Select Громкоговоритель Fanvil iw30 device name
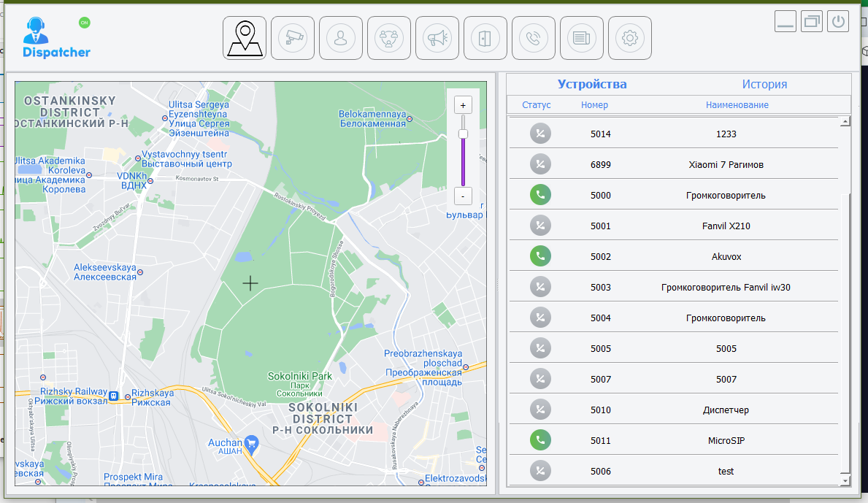 pos(726,287)
